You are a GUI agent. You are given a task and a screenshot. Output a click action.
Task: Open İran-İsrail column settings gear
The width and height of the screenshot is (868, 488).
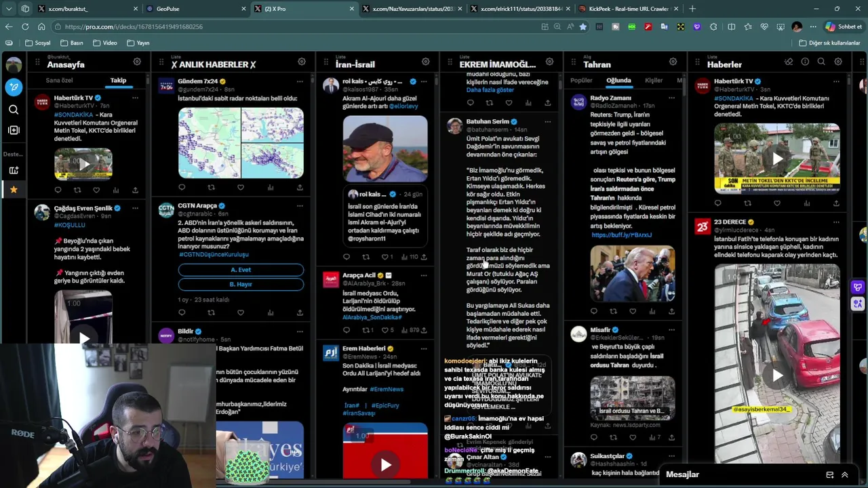pos(425,62)
